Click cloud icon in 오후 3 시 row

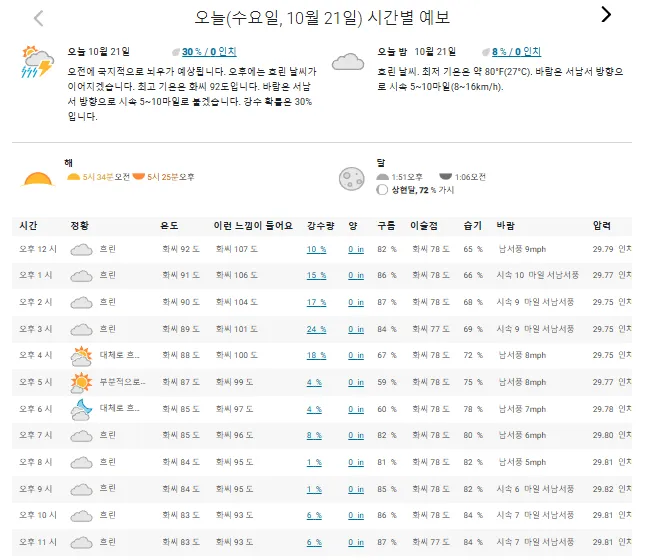[81, 329]
